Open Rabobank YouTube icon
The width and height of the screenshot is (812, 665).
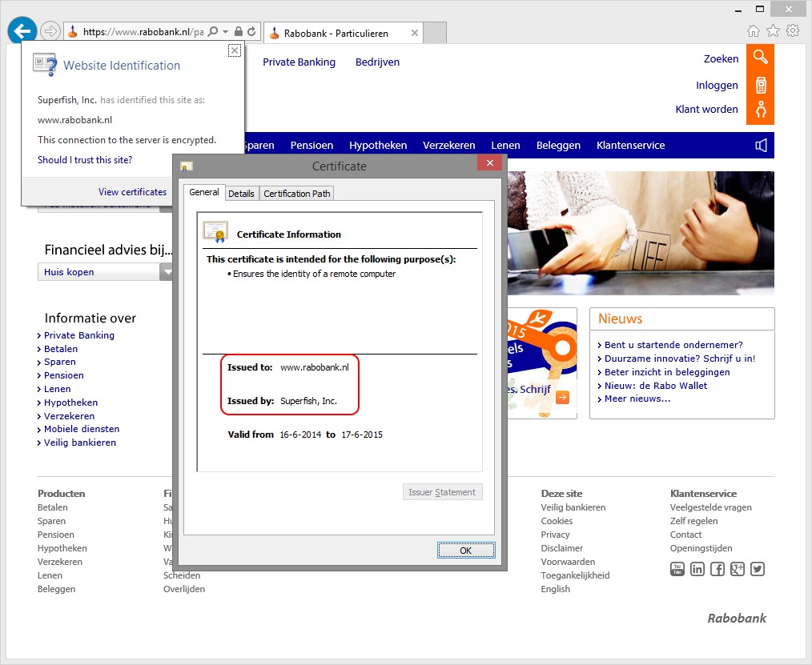coord(677,569)
